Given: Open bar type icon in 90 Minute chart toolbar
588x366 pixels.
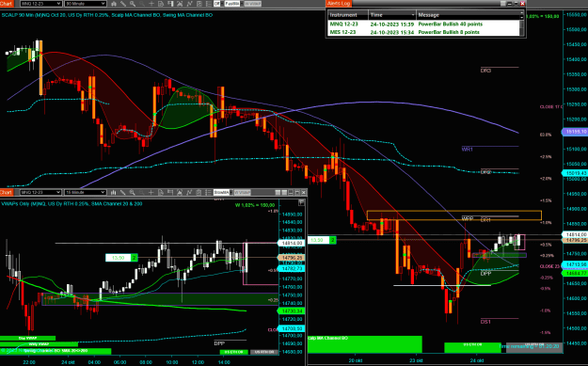Looking at the screenshot, I should coord(113,4).
